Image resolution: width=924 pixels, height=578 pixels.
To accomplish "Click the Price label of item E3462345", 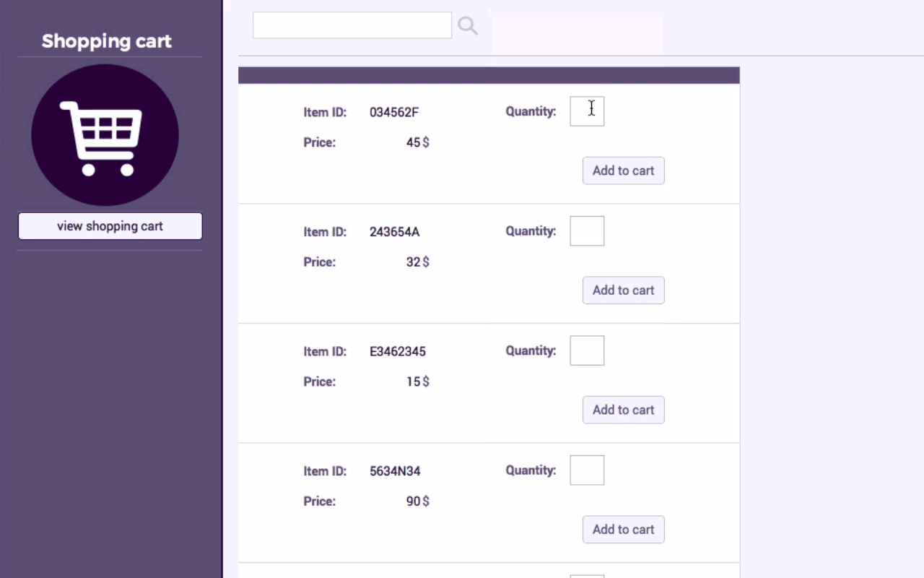I will (320, 381).
